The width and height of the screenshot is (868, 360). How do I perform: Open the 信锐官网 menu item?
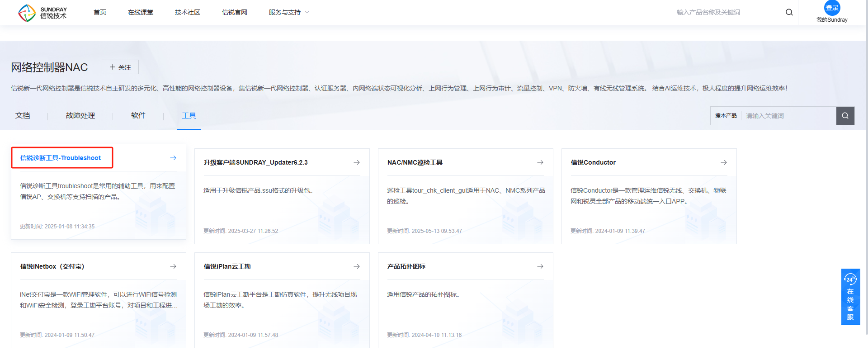[x=235, y=12]
